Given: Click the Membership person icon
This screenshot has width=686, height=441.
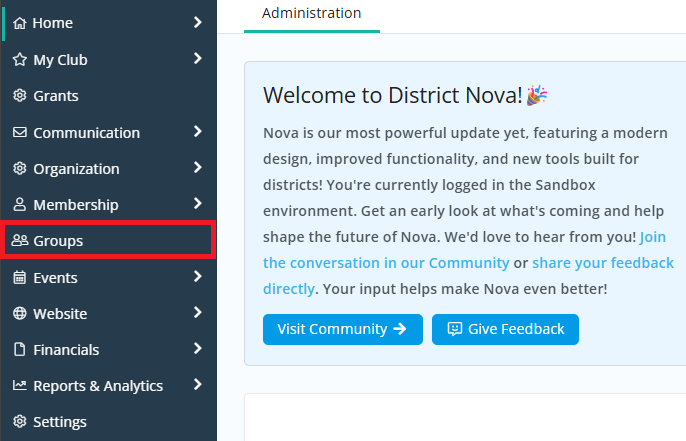Looking at the screenshot, I should 19,204.
